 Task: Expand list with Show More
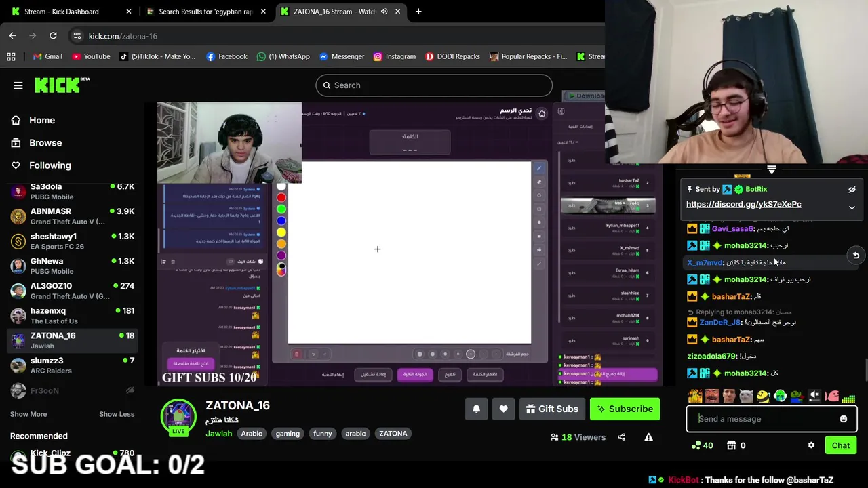point(28,414)
